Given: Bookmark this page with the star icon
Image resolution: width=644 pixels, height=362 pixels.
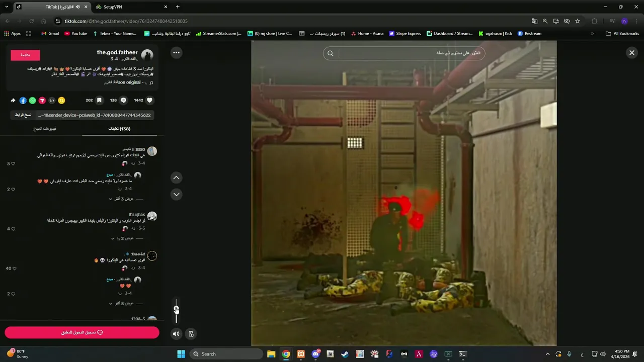Looking at the screenshot, I should click(x=578, y=21).
